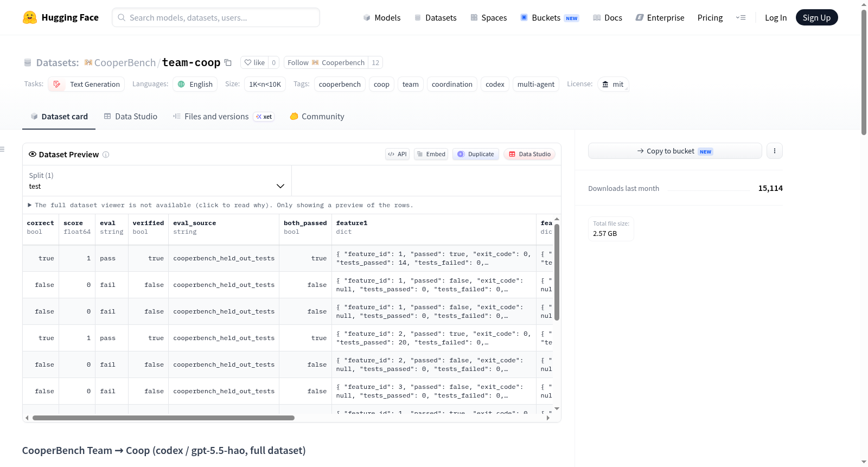This screenshot has width=868, height=467.
Task: Open the Pricing page link
Action: point(710,17)
